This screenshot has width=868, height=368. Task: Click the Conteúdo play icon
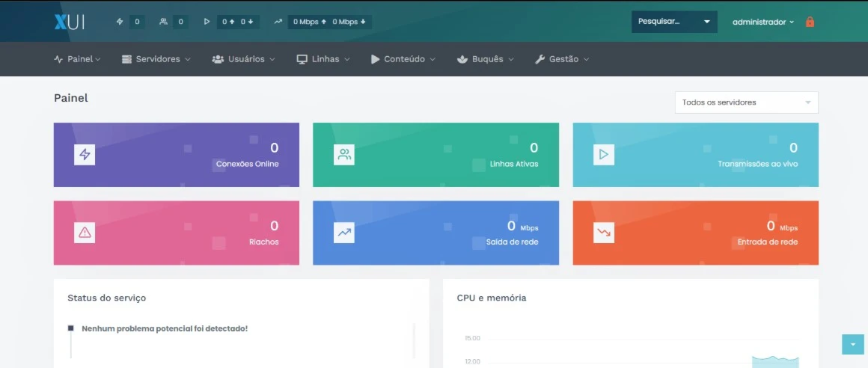click(376, 59)
